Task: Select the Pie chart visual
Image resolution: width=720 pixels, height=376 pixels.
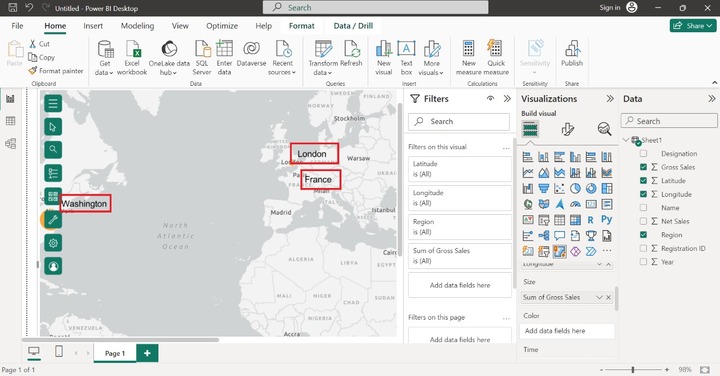Action: (575, 188)
